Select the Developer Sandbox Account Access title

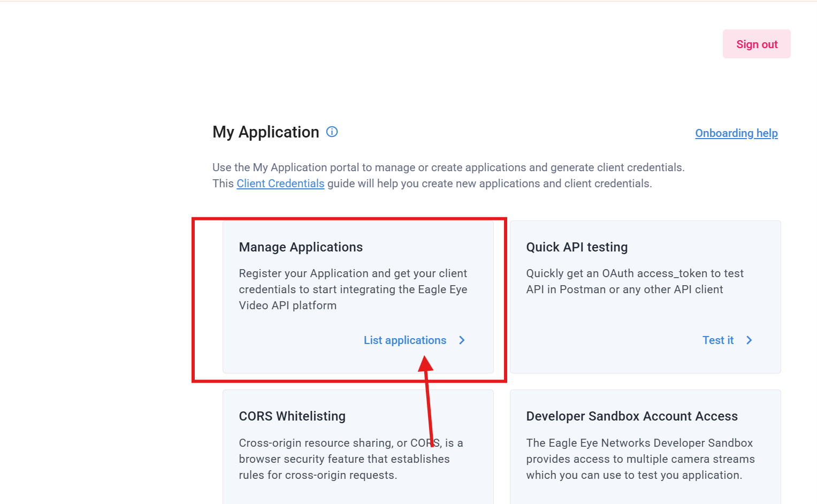(x=632, y=416)
